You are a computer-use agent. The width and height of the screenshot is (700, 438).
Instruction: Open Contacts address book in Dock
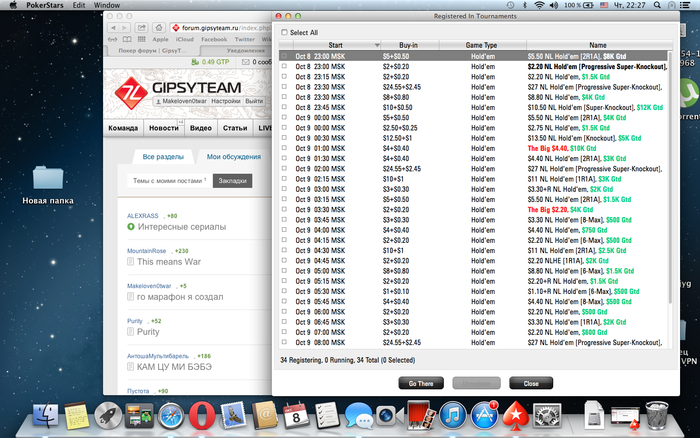[264, 416]
